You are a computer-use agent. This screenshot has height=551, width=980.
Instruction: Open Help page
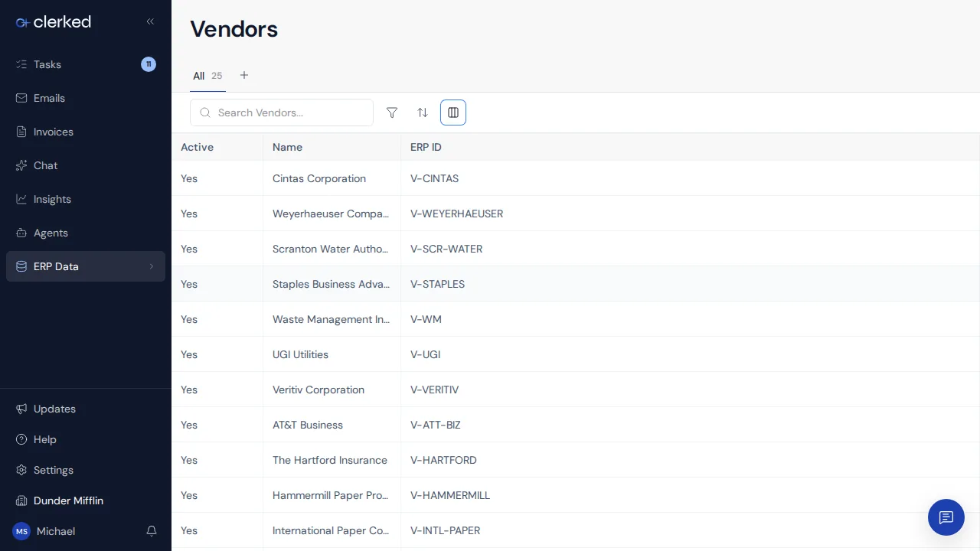[86, 439]
